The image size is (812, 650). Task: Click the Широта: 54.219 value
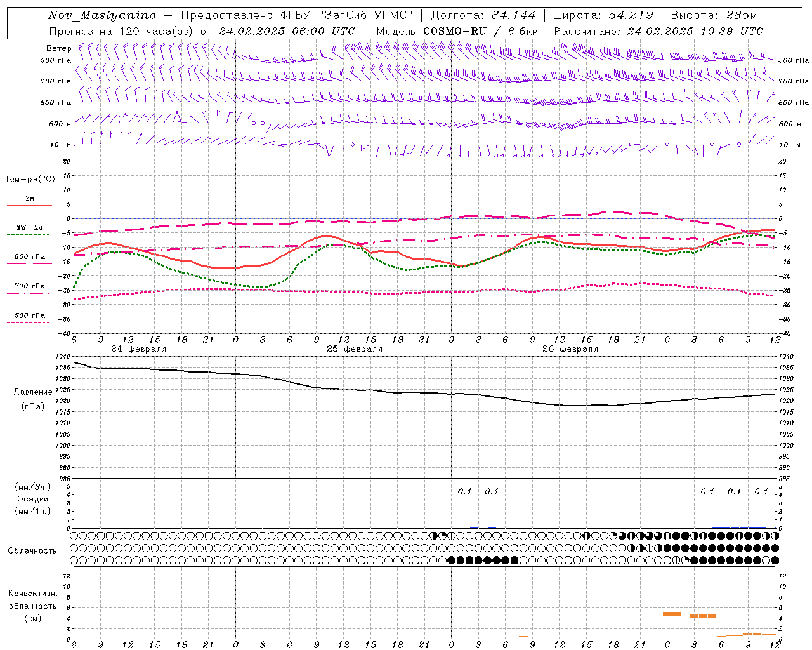click(603, 15)
